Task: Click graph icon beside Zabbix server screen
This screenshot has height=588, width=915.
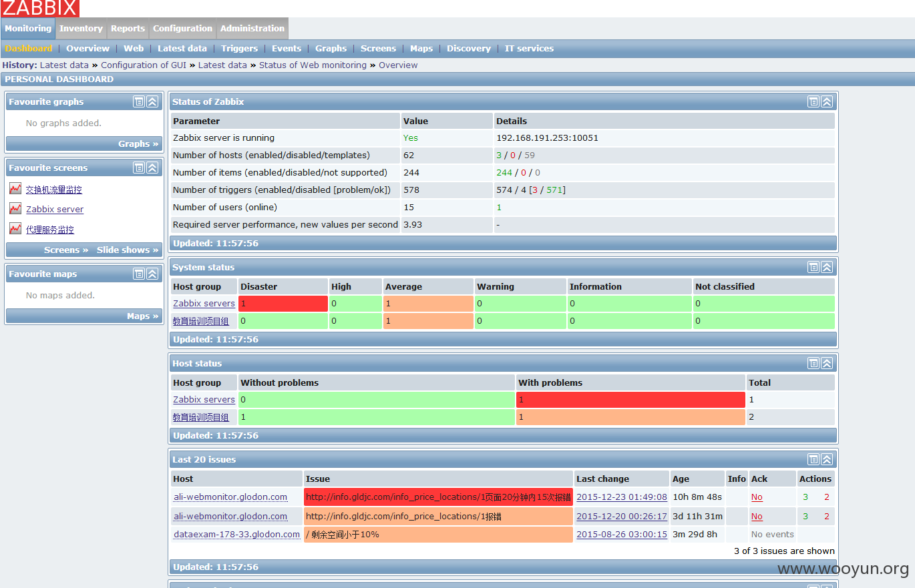Action: pos(15,209)
